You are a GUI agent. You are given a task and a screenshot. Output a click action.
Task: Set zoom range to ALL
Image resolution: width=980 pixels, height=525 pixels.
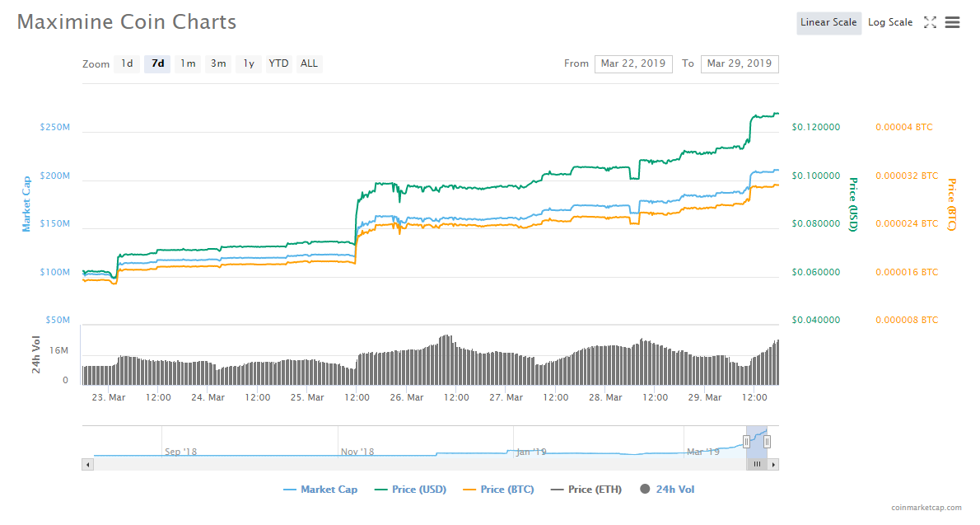point(309,63)
